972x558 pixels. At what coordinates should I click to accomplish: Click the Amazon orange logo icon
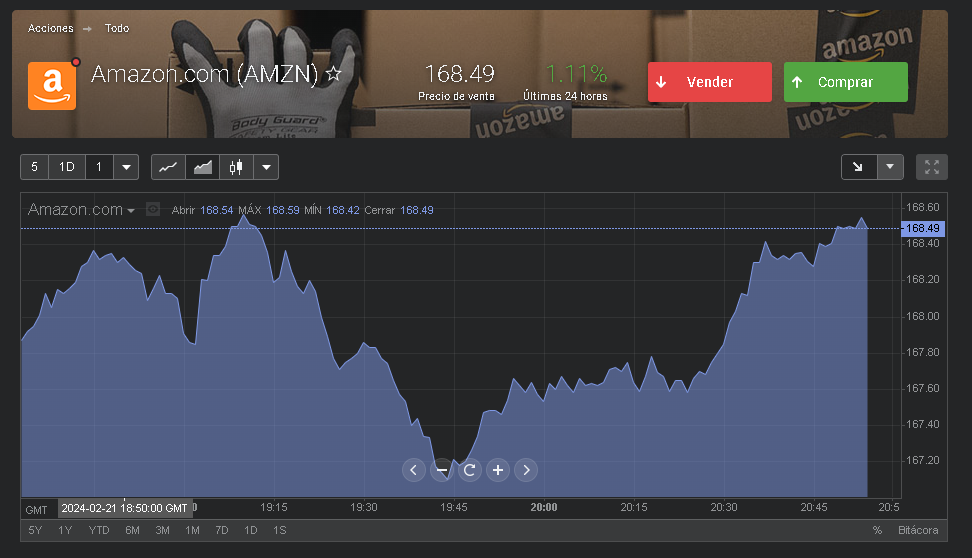pyautogui.click(x=52, y=86)
